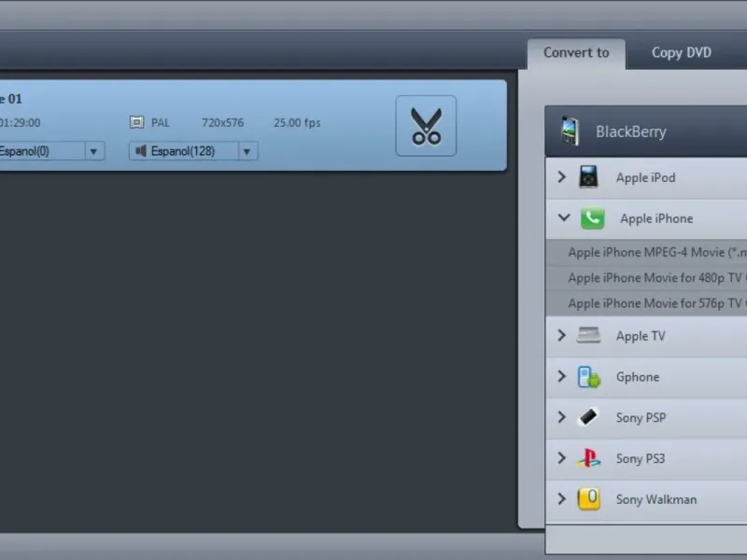The width and height of the screenshot is (747, 560).
Task: Click the Apple iPod device icon
Action: pyautogui.click(x=588, y=176)
